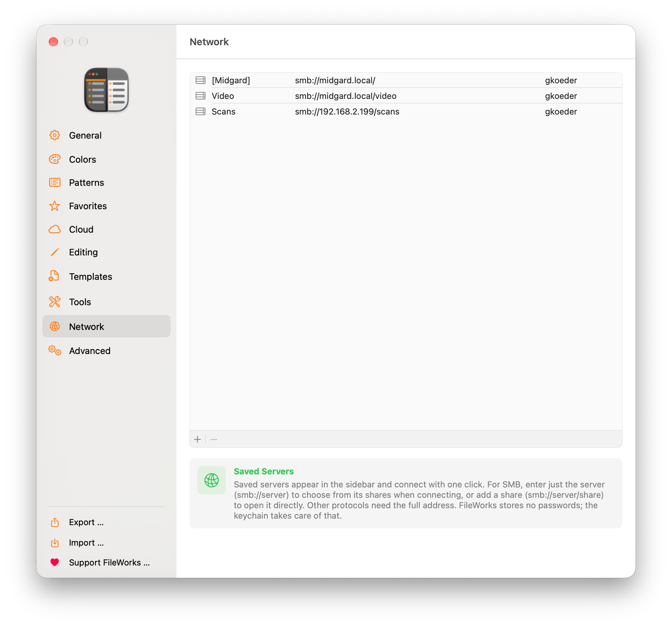
Task: Open the General settings gear icon
Action: tap(55, 135)
